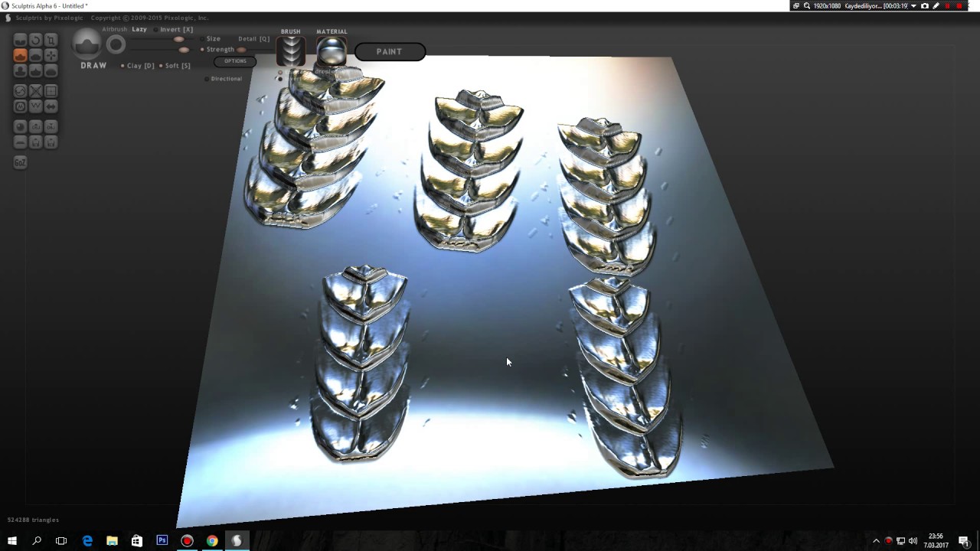This screenshot has height=551, width=980.
Task: Click the Open file icon
Action: [35, 142]
